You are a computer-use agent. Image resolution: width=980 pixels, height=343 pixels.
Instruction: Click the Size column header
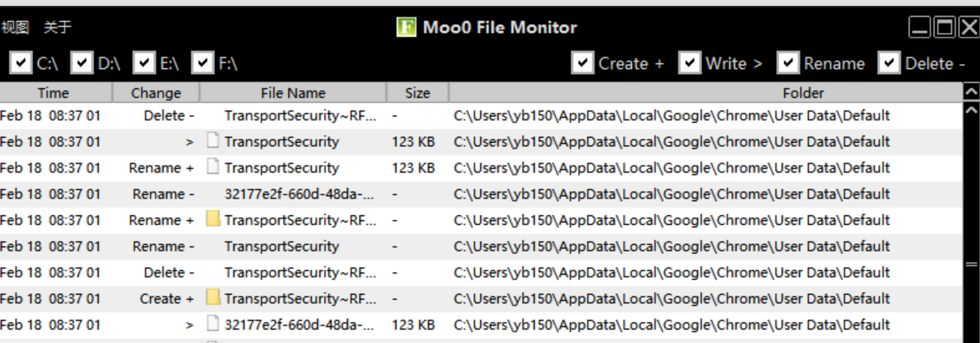coord(417,93)
